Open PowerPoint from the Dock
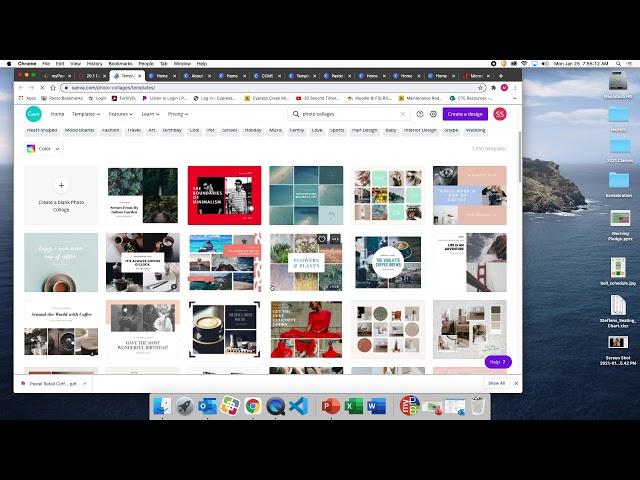 [x=331, y=406]
